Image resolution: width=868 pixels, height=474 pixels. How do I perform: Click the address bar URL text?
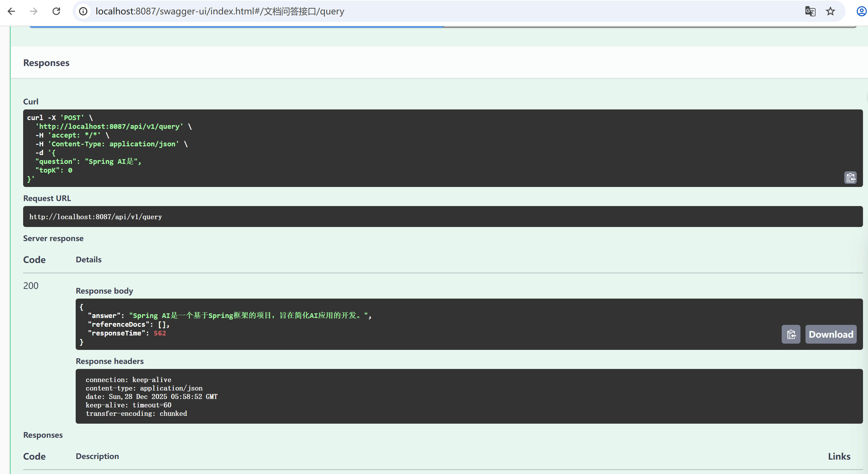220,11
